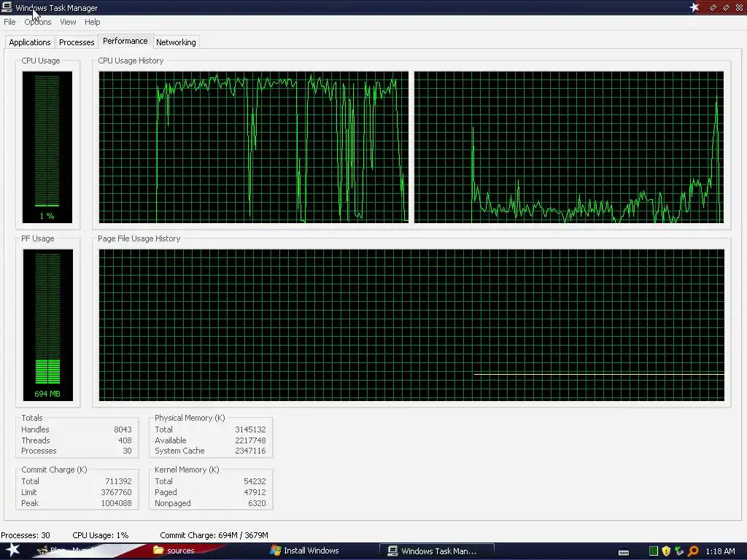Image resolution: width=747 pixels, height=560 pixels.
Task: Click the Commit Charge Total value 711392
Action: pyautogui.click(x=118, y=481)
